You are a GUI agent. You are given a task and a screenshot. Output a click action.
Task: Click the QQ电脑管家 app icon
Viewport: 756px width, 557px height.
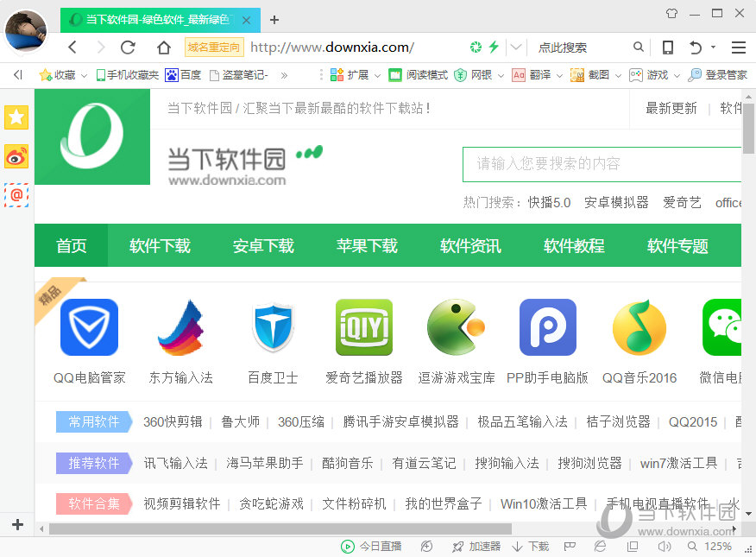point(89,327)
